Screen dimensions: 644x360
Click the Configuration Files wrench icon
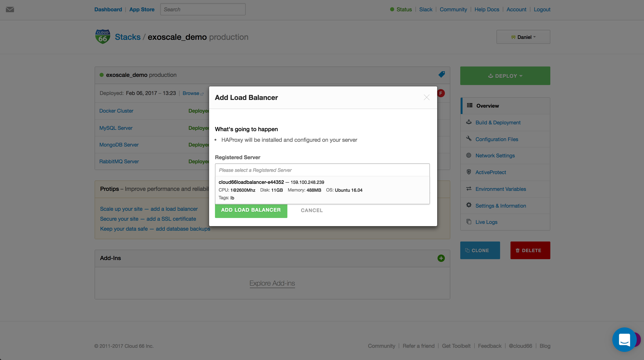[469, 139]
